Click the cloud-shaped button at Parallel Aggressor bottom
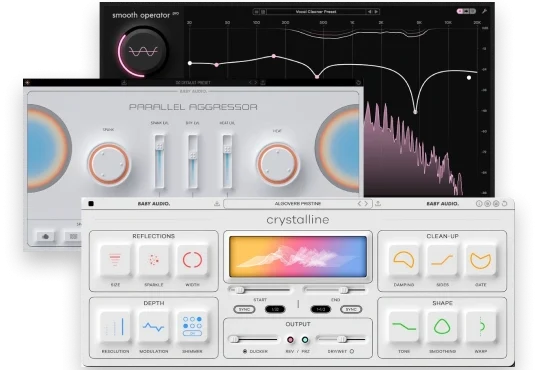 46,236
